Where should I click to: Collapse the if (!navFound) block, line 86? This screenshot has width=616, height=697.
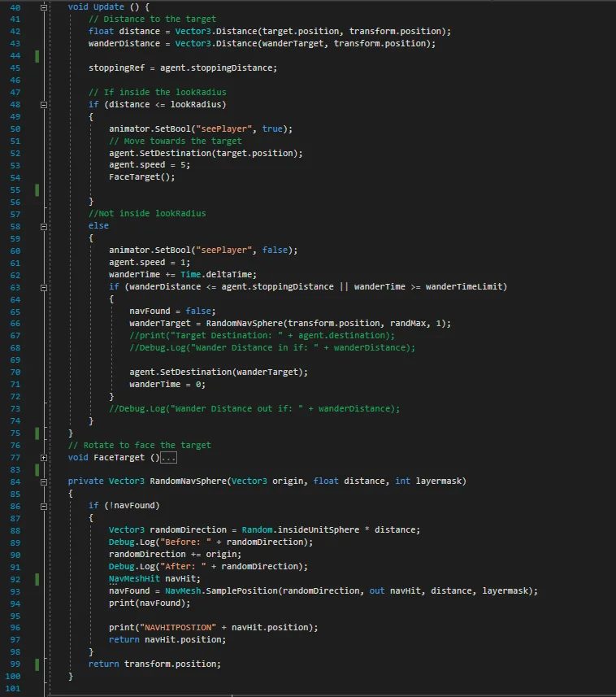[x=44, y=507]
